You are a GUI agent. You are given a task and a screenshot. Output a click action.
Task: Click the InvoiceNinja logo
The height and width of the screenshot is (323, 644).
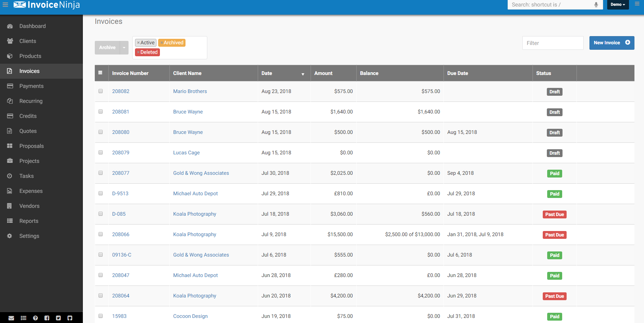coord(46,5)
